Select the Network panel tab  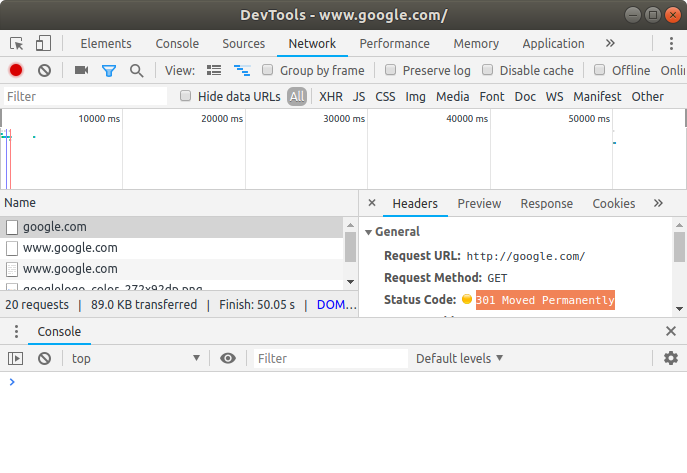(x=312, y=44)
